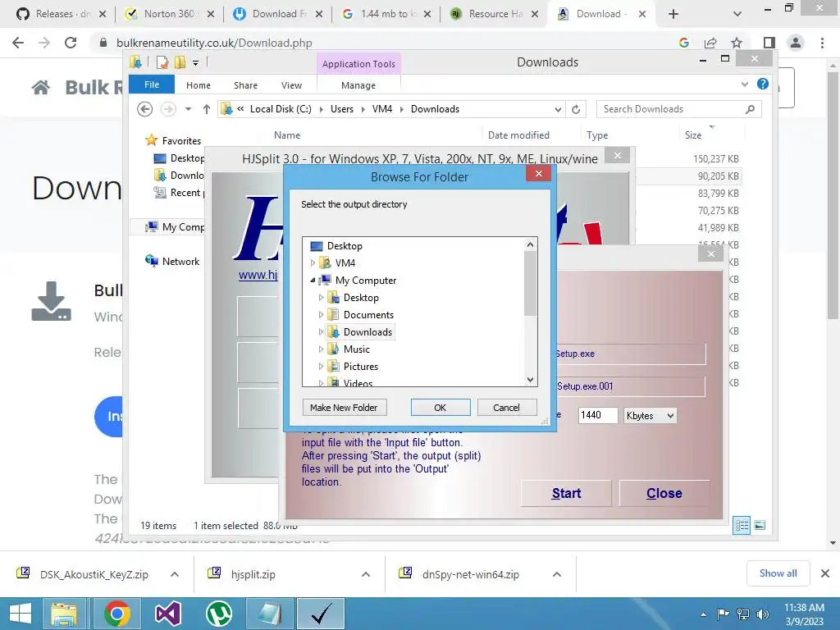The image size is (840, 630).
Task: Collapse the My Computer tree node
Action: tap(313, 281)
